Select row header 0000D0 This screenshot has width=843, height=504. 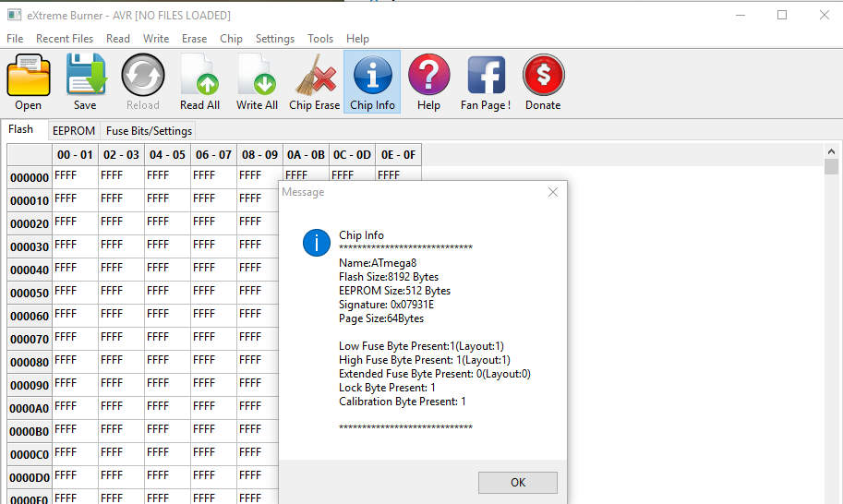point(30,478)
